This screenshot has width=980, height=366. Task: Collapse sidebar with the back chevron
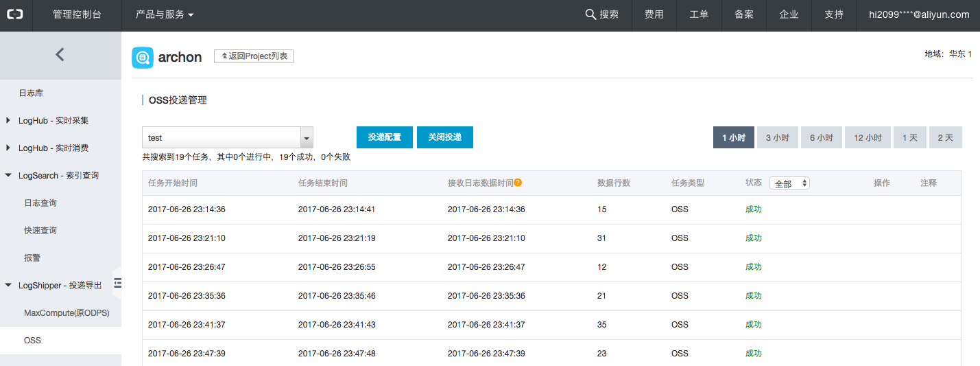point(60,55)
